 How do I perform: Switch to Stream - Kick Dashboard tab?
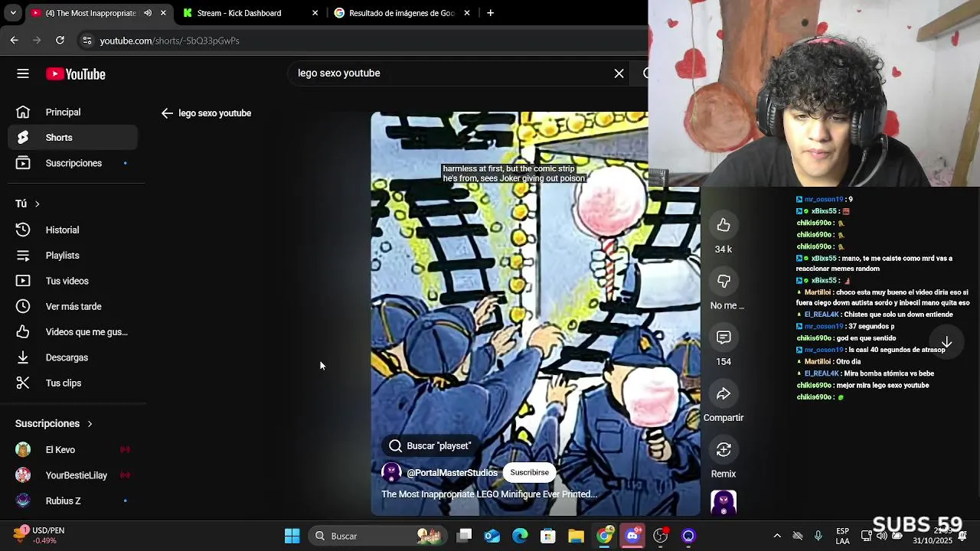pyautogui.click(x=240, y=13)
